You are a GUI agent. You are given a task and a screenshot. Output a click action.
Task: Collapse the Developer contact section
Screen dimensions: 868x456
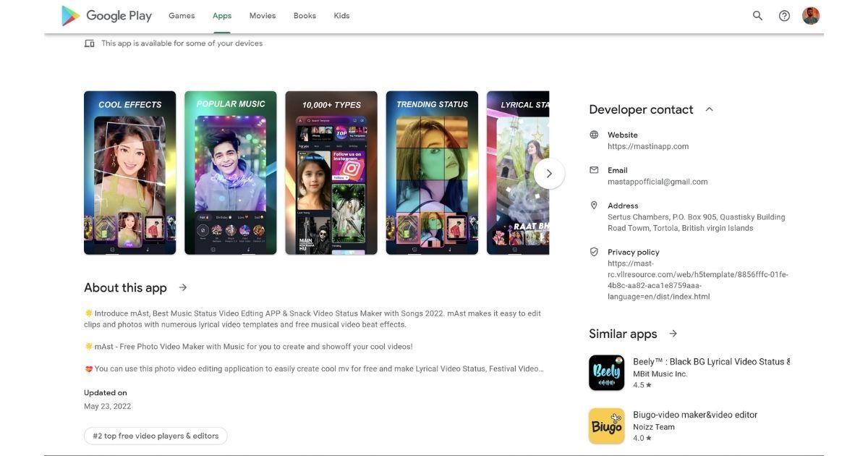710,109
